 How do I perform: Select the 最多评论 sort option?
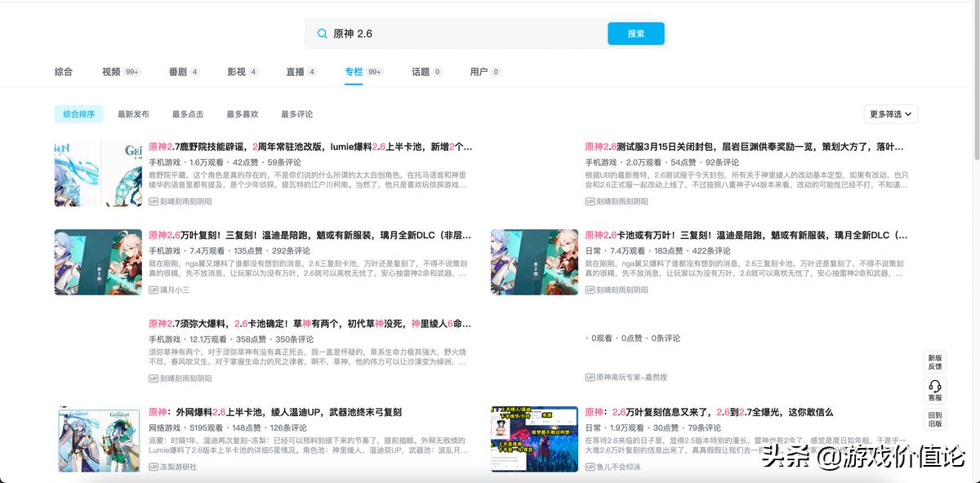[x=296, y=113]
